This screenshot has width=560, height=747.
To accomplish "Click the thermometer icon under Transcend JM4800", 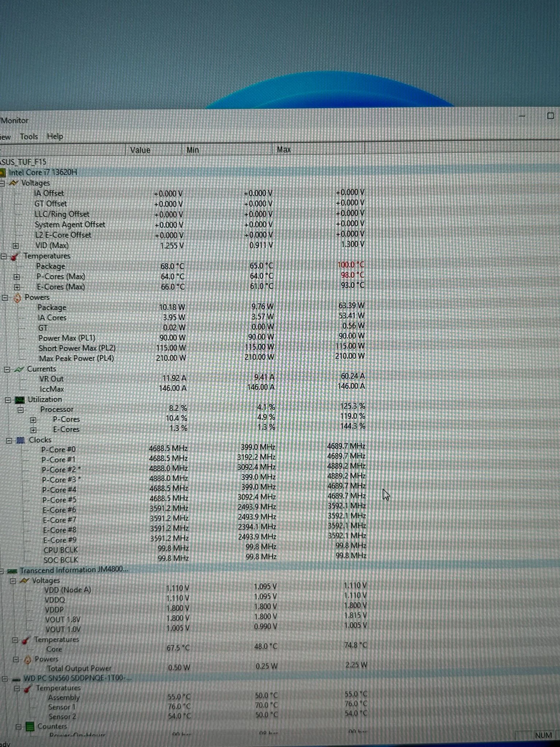I will [26, 640].
